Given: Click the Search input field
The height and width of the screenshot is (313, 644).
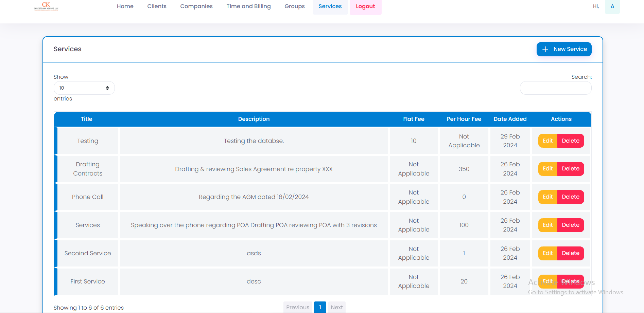Looking at the screenshot, I should tap(555, 88).
